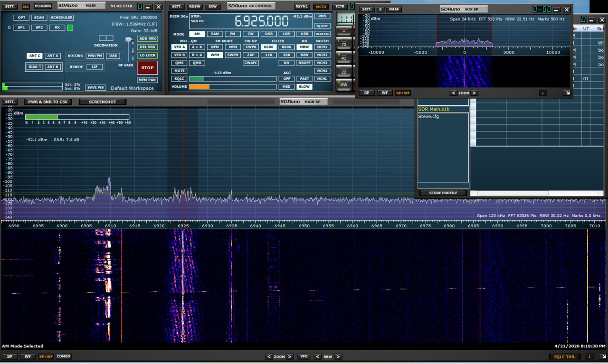Select USB mode in RX Control
Viewport: 608px width, 364px height.
[x=304, y=34]
